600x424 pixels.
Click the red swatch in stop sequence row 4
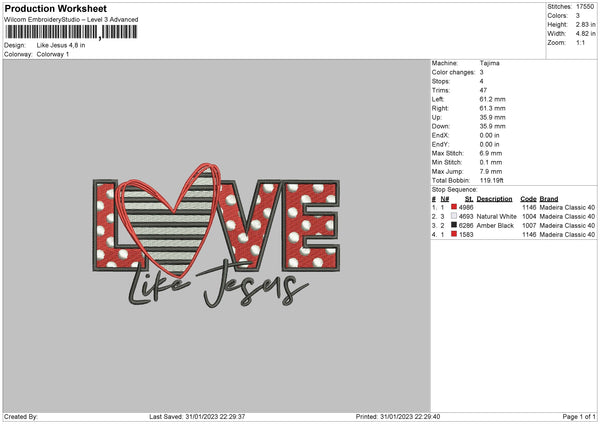[454, 234]
